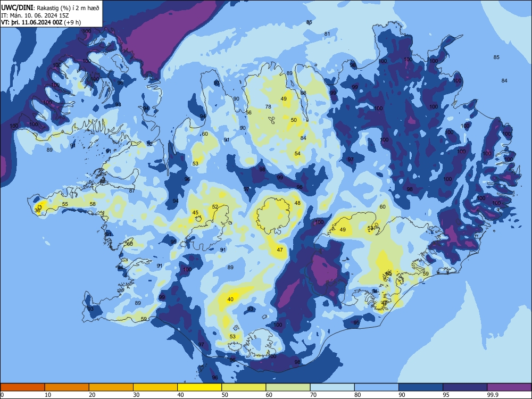Select the 'IT: Mán. 10. 06. 2024 15Z' line
The image size is (532, 399).
pyautogui.click(x=35, y=15)
